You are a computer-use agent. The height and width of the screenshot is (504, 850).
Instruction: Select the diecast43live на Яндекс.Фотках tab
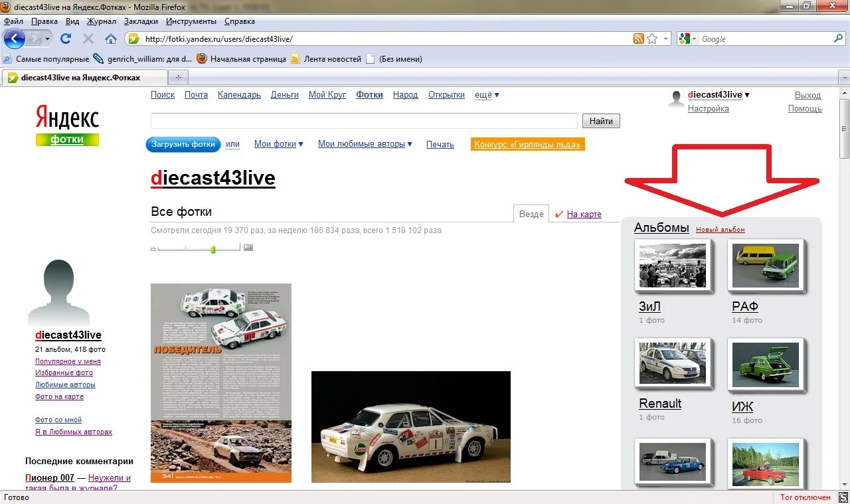click(84, 78)
